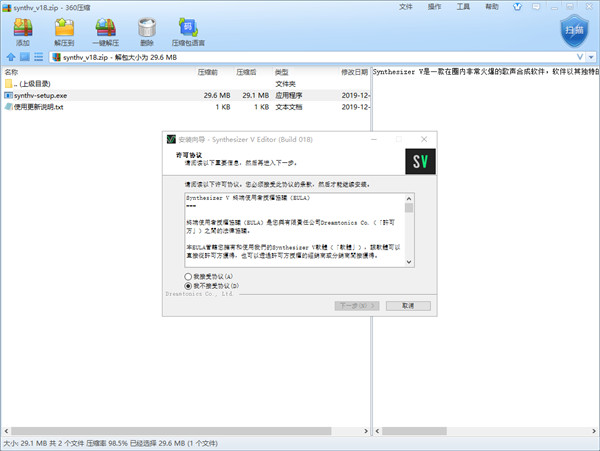This screenshot has height=451, width=600.
Task: Click the 压缩包语言 (archive language) icon
Action: coord(188,28)
